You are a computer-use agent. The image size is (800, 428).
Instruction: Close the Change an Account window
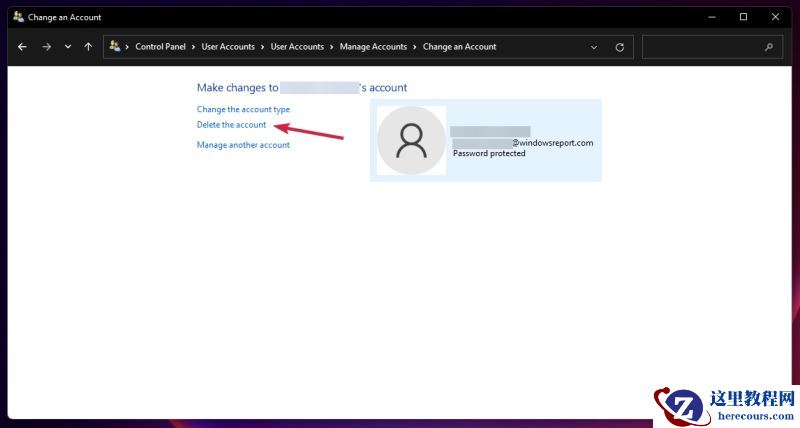click(775, 17)
